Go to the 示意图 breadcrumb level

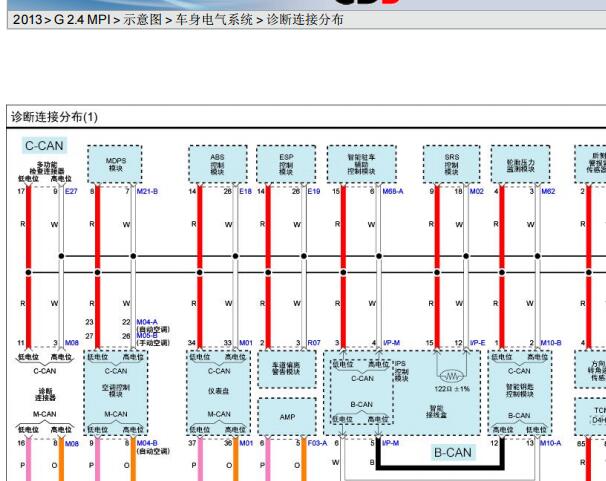[143, 19]
